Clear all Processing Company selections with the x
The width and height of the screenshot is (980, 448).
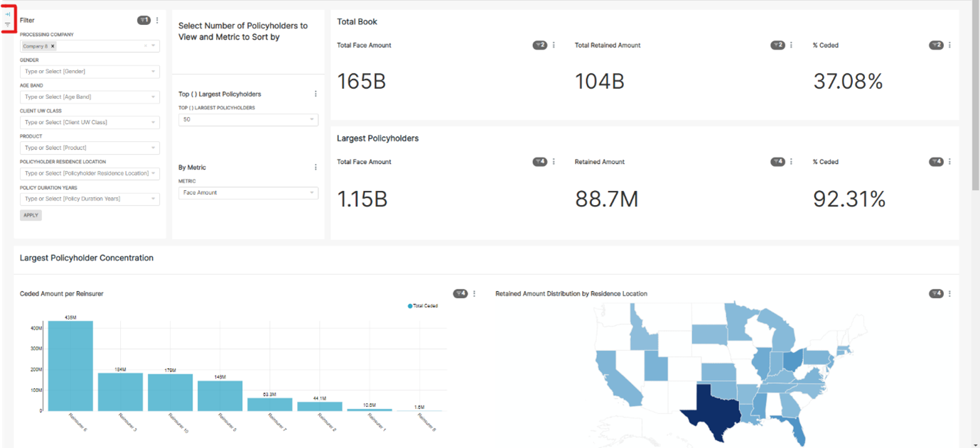(145, 46)
